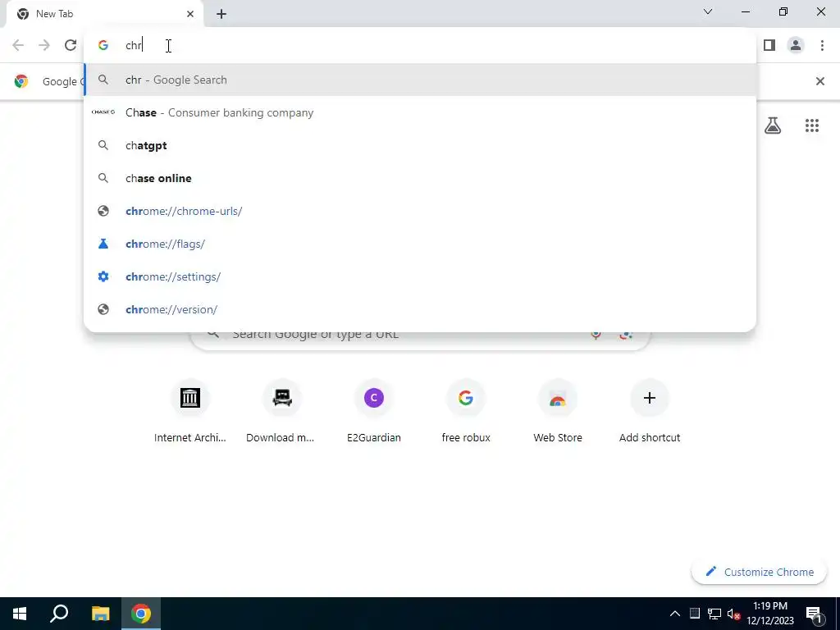Click the flask icon beside chrome://flags/
840x630 pixels.
click(103, 244)
